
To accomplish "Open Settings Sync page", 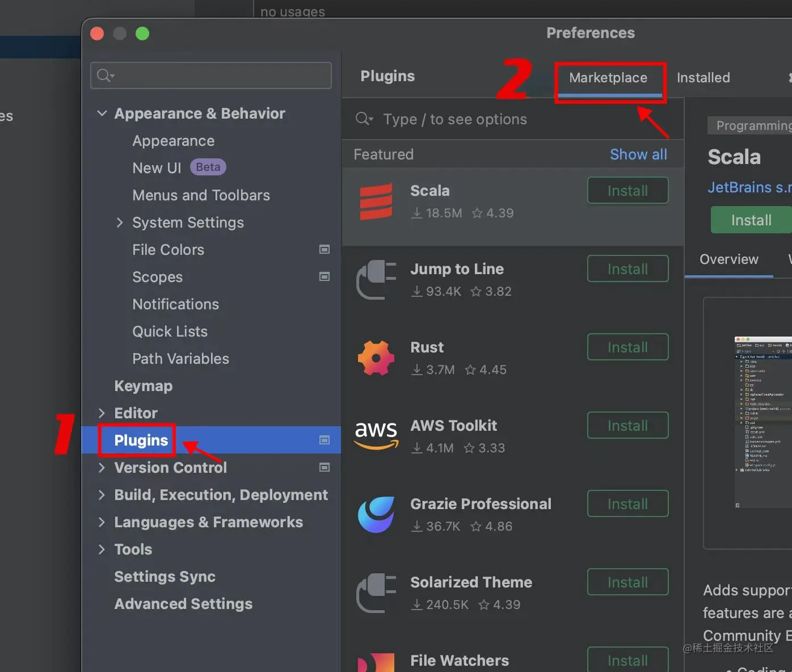I will pyautogui.click(x=165, y=577).
